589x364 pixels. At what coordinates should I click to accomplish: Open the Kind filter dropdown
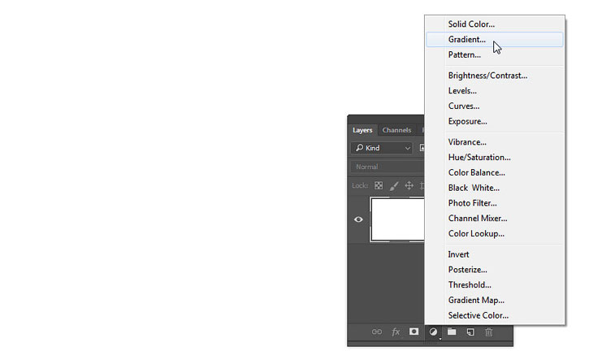click(x=382, y=148)
